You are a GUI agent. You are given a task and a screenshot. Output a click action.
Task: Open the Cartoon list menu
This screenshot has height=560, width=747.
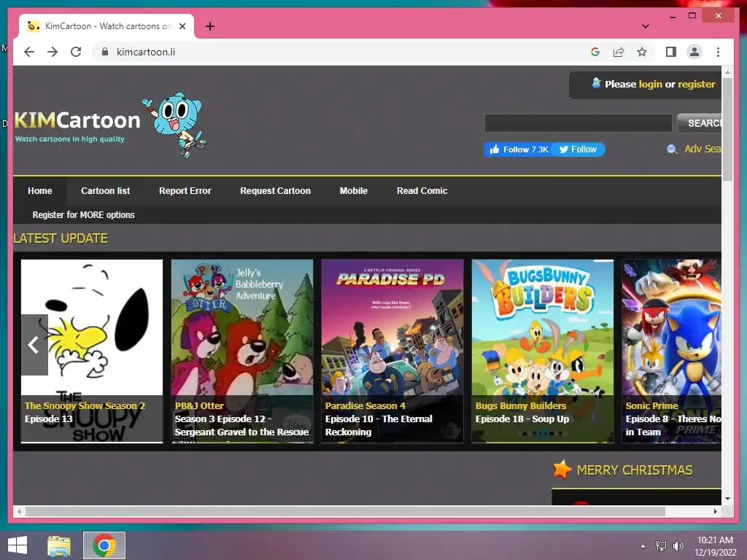pos(105,191)
